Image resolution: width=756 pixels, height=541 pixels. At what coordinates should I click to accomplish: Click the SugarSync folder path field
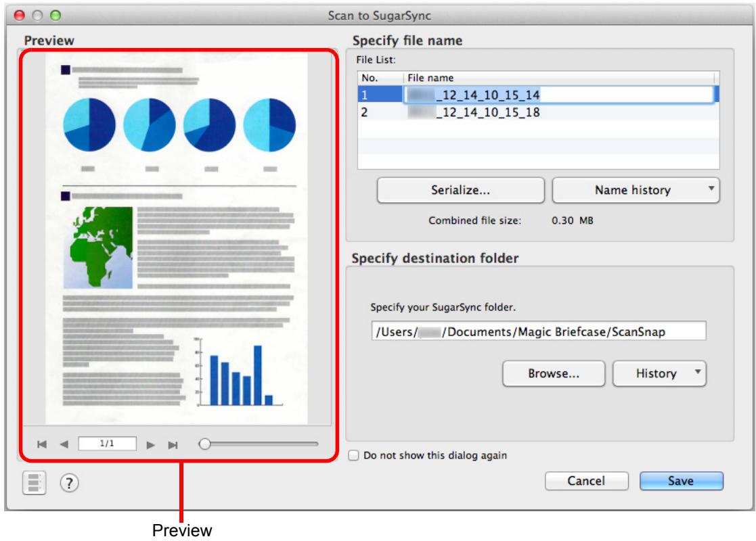pyautogui.click(x=539, y=331)
